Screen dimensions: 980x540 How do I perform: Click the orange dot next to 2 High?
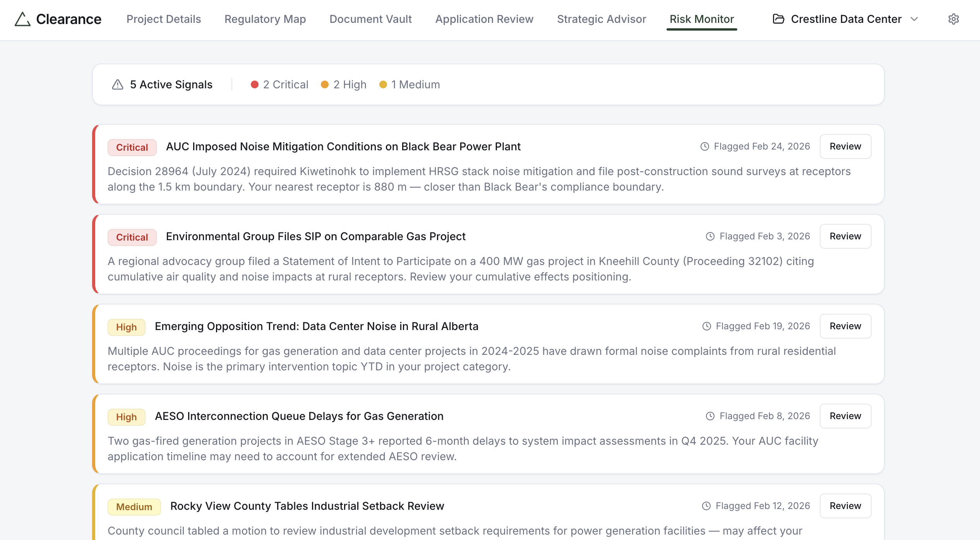pyautogui.click(x=326, y=84)
